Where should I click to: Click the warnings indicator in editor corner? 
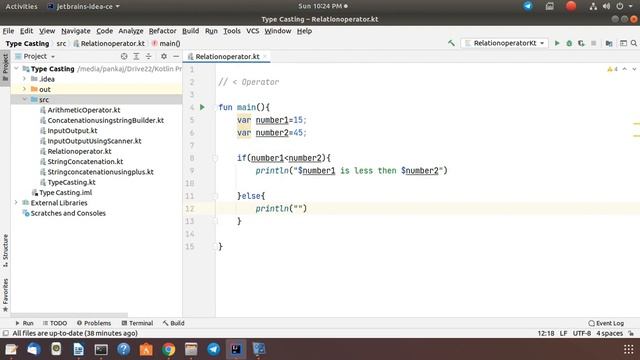coord(612,69)
